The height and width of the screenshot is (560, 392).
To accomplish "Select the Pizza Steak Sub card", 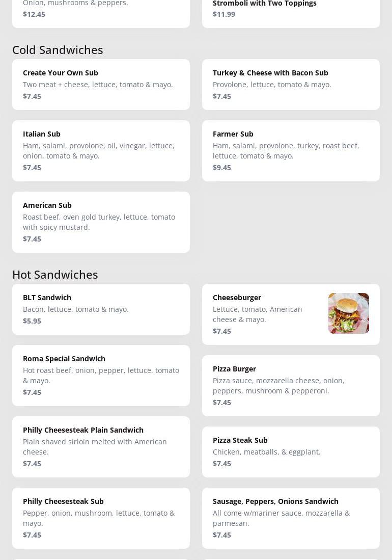I will (291, 452).
